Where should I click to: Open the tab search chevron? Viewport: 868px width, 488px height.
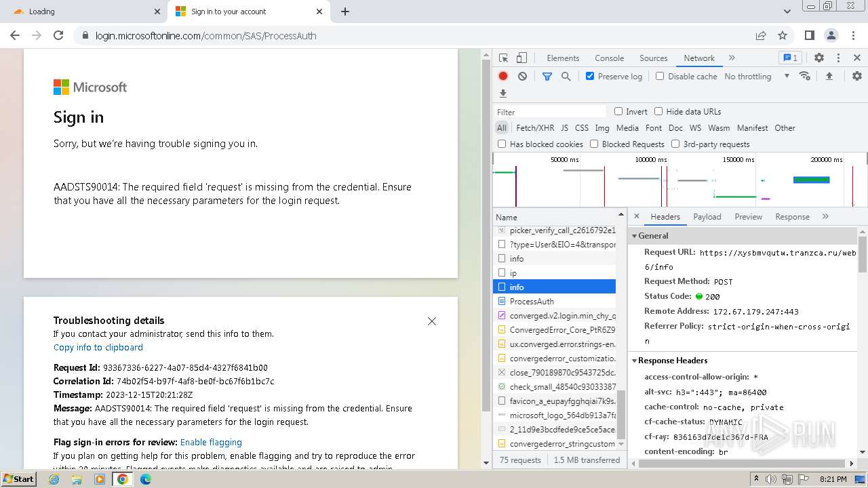coord(787,12)
